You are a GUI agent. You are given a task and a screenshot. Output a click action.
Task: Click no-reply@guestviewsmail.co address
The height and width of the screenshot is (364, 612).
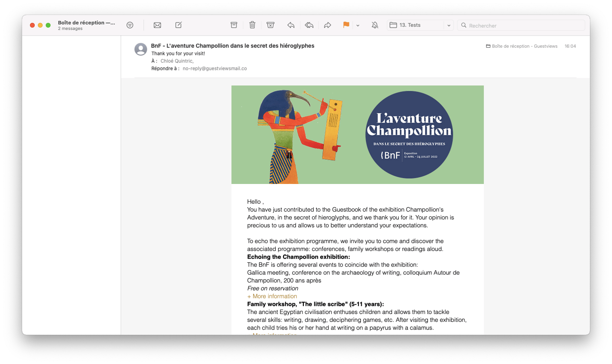(215, 68)
